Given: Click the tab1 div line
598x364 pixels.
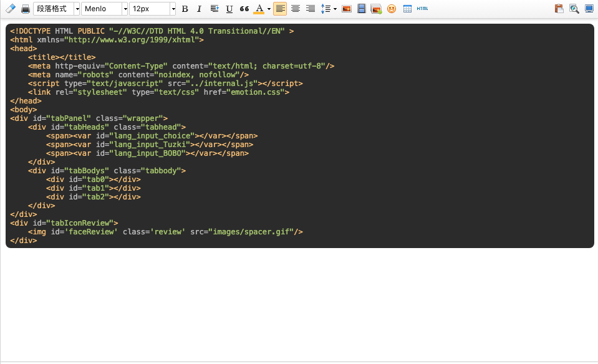Looking at the screenshot, I should click(x=94, y=188).
